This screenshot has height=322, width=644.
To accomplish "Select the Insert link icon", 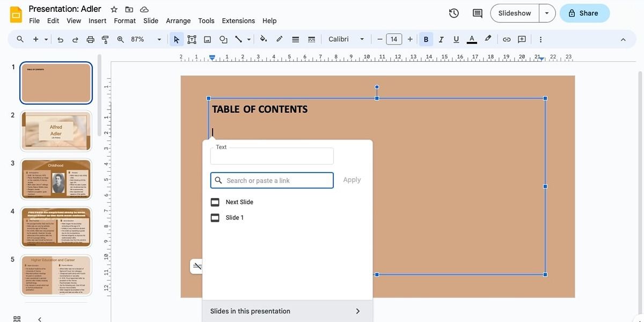I will coord(506,39).
